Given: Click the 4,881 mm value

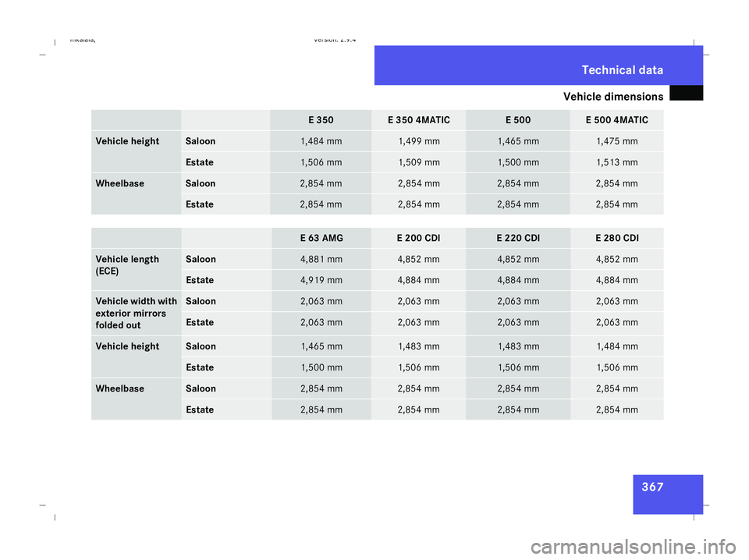Looking at the screenshot, I should pos(321,259).
